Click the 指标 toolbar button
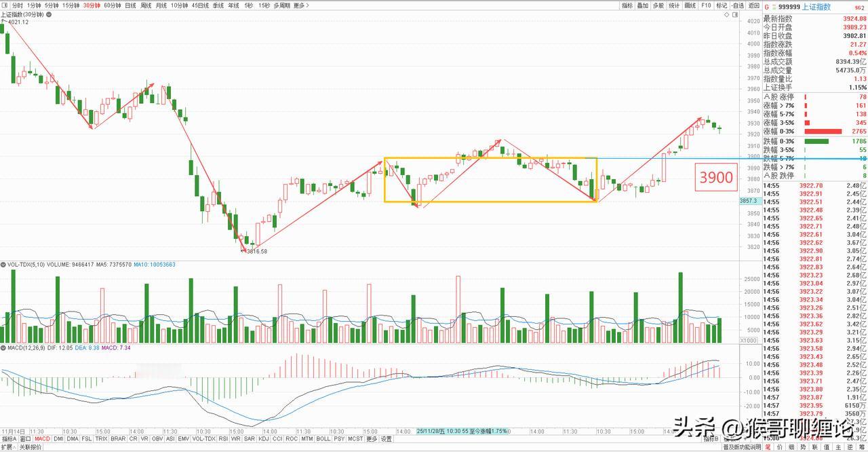Screen dimensions: 868x452 tap(627, 5)
